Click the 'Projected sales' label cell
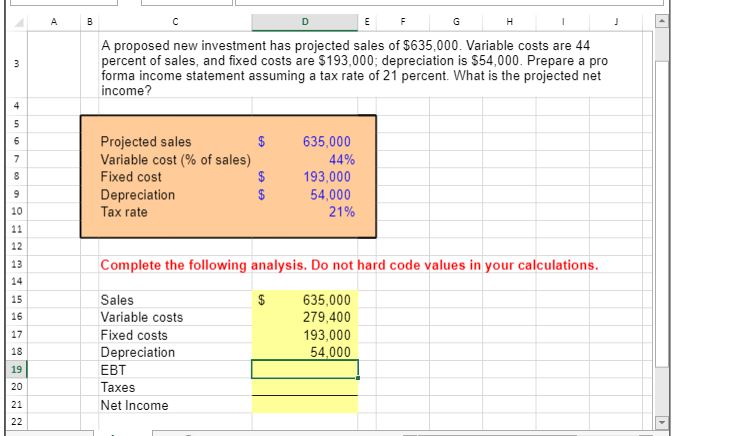 tap(146, 142)
